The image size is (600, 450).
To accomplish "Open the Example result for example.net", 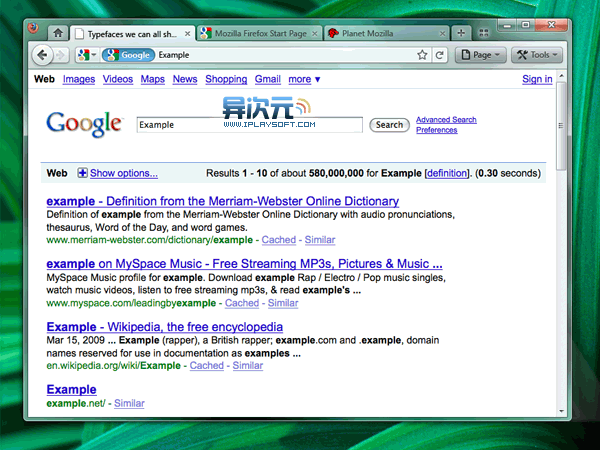I will tap(72, 390).
